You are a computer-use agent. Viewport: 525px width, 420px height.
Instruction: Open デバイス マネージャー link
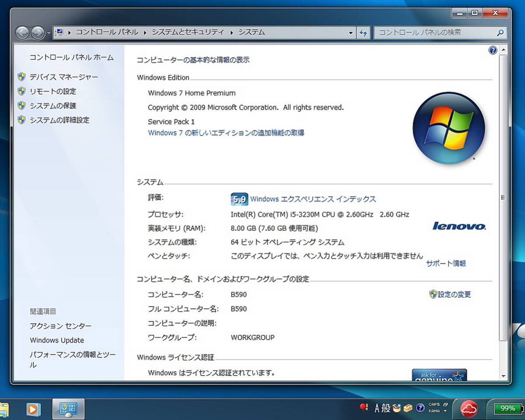[x=64, y=77]
